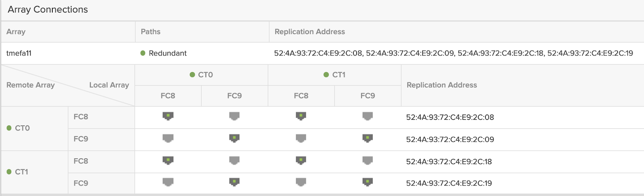Click the FC9 row label under remote CT0
Screen dimensions: 644x196
pos(81,139)
